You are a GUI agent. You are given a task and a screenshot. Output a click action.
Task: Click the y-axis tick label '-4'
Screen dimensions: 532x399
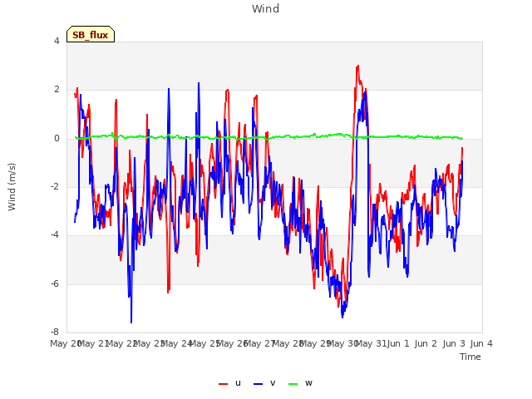coord(56,235)
